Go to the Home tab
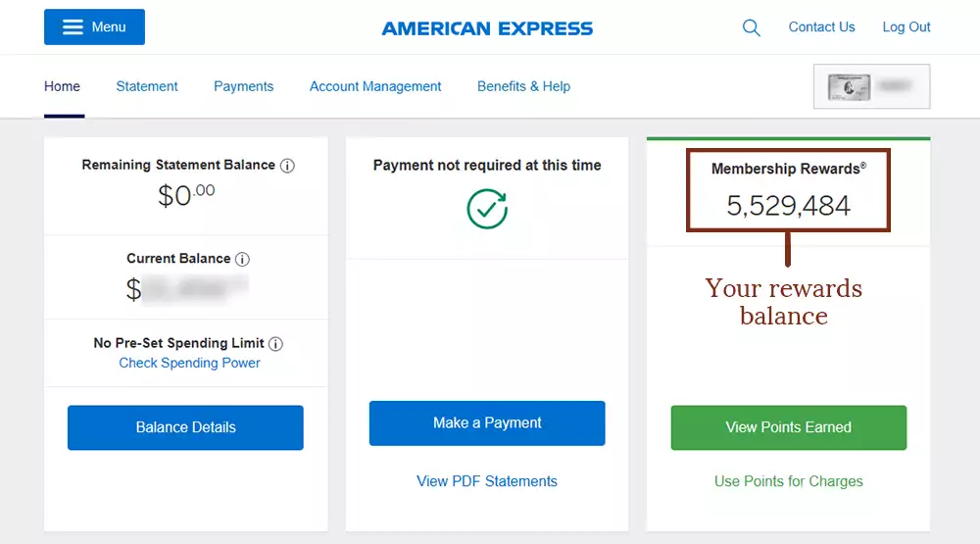Viewport: 980px width, 544px height. (x=62, y=86)
